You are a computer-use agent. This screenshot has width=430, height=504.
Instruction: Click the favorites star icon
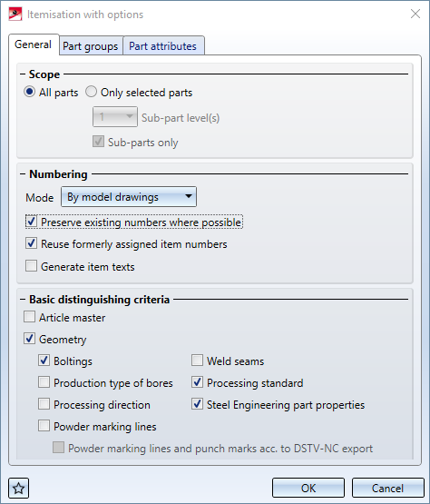click(19, 489)
